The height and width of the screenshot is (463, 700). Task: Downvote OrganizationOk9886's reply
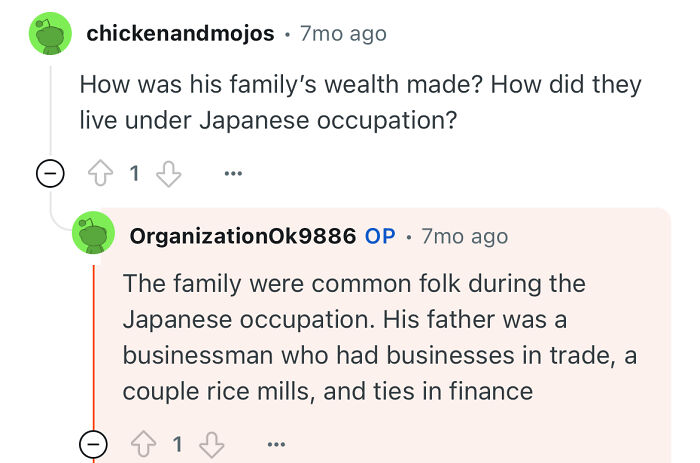212,445
